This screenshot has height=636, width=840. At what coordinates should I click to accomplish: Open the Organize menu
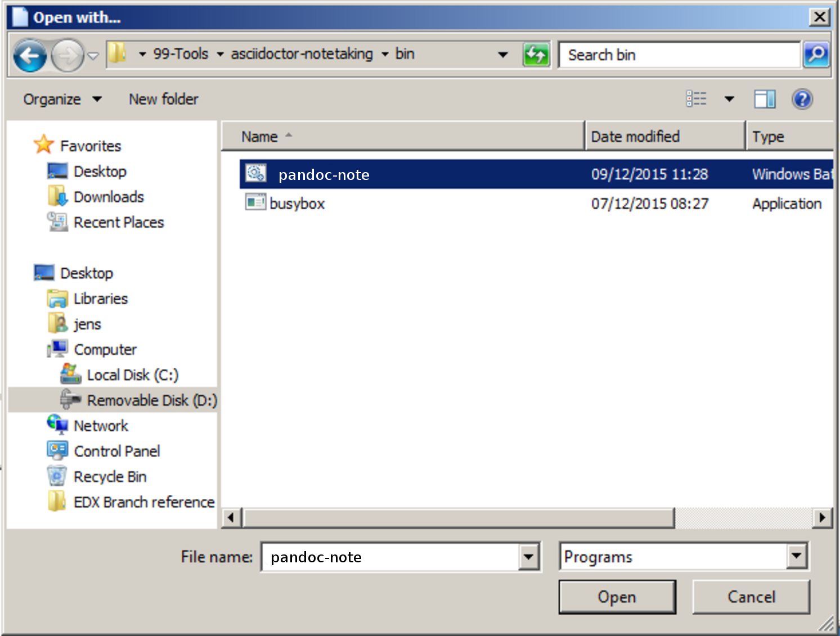62,100
